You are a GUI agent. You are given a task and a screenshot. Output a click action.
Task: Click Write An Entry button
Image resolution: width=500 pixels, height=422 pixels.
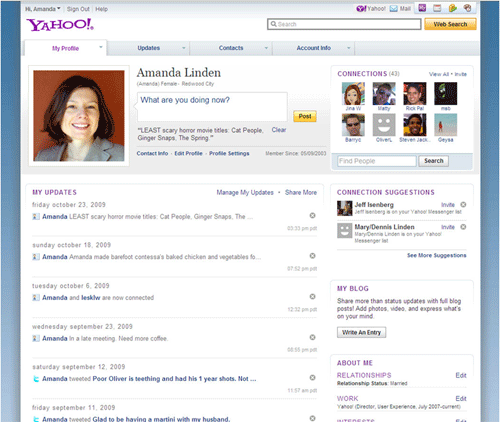[361, 332]
